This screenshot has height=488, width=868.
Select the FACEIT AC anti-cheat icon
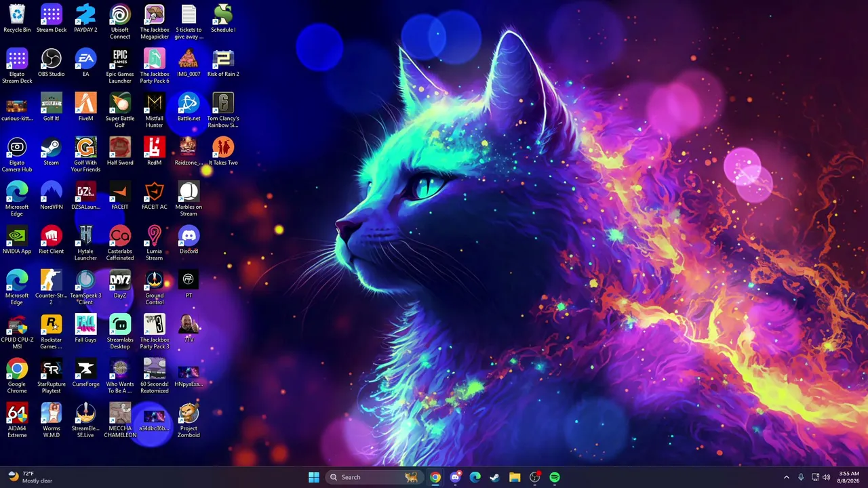(155, 195)
